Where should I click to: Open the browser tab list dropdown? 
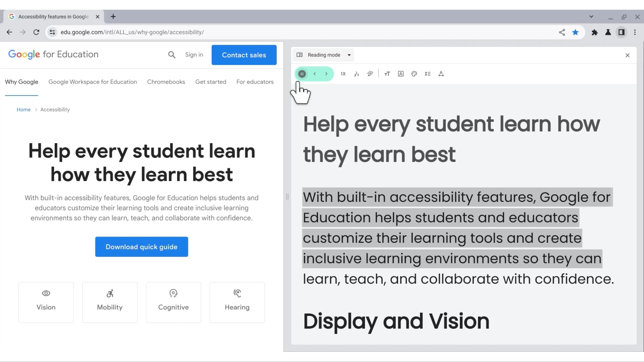591,16
